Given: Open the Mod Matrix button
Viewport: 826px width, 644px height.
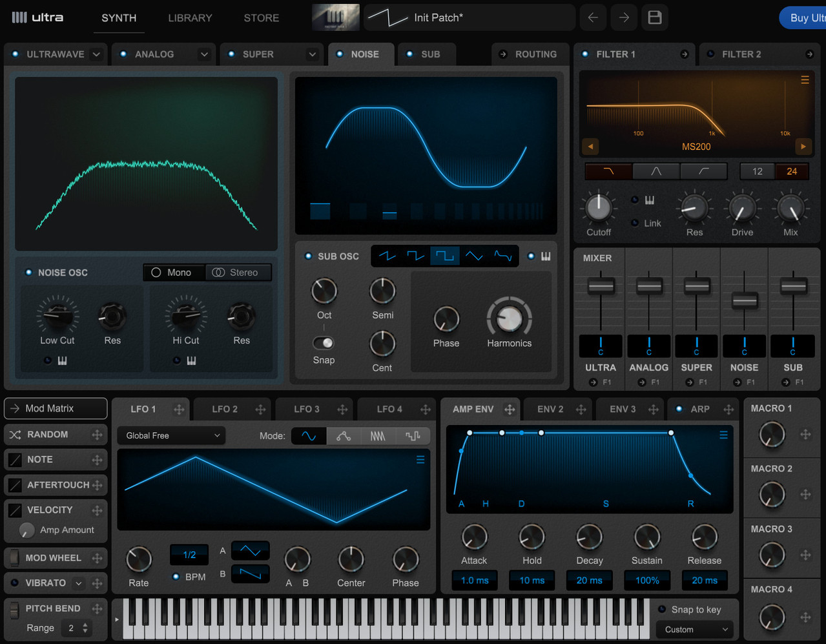Looking at the screenshot, I should (56, 408).
